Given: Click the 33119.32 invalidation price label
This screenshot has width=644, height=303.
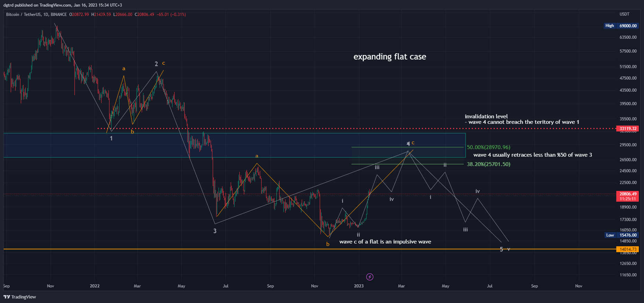Looking at the screenshot, I should pyautogui.click(x=628, y=129).
